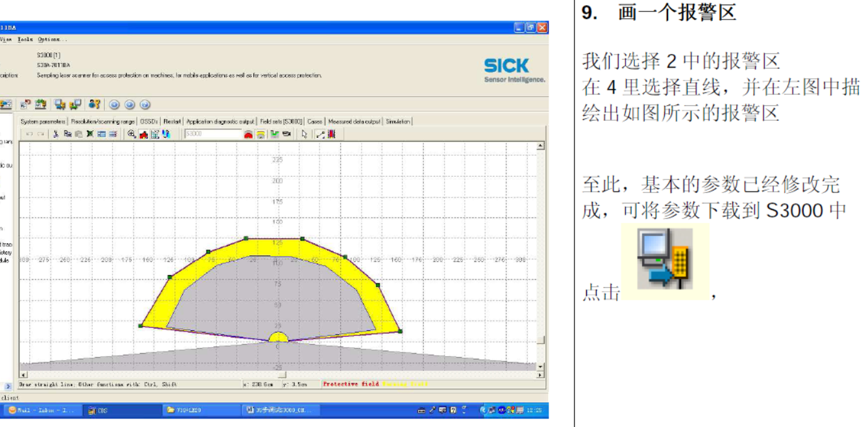Click the horizontal scrollbar right arrow
Screen dimensions: 868x427
(540, 374)
